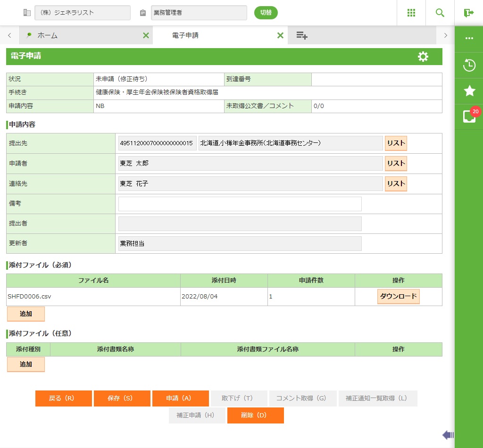Click ダウンロード for SHFD0006.csv

[398, 297]
